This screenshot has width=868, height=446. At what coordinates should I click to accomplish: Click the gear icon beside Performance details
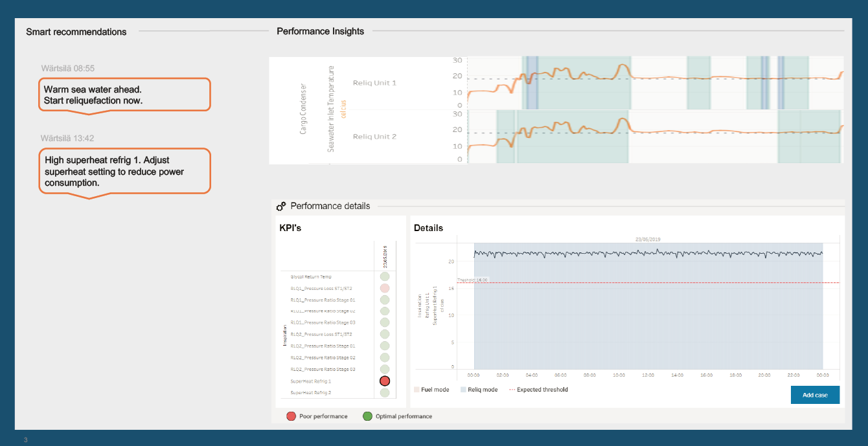coord(281,206)
